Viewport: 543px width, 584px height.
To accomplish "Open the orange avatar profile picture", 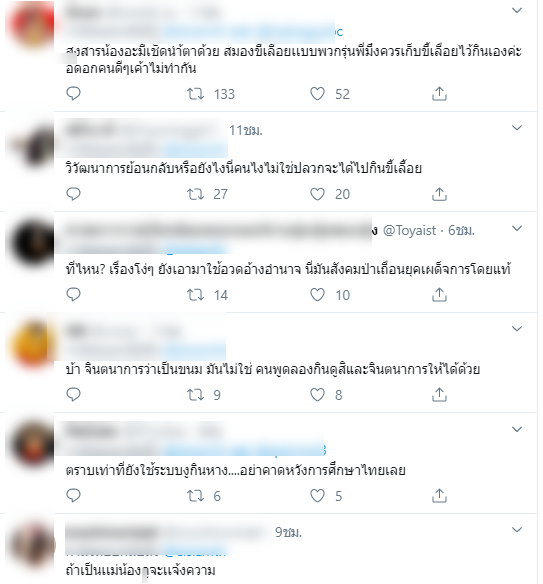I will click(33, 343).
